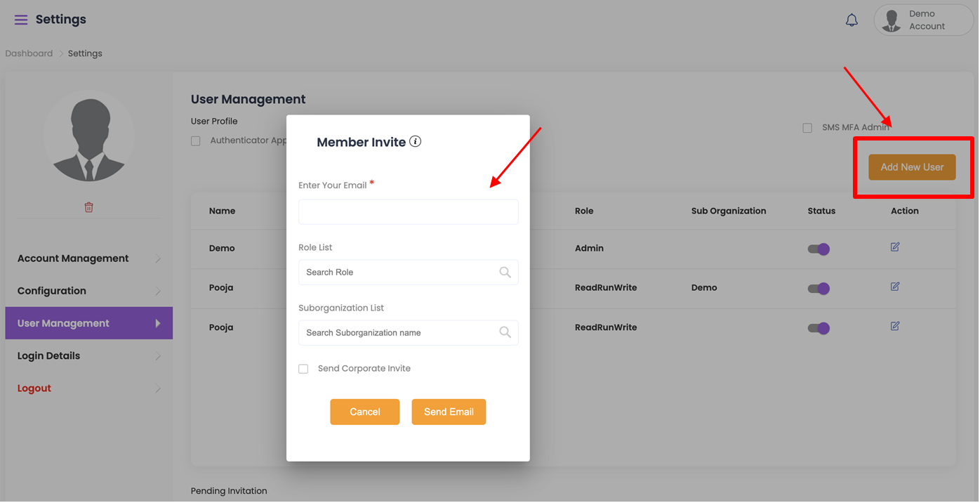Click edit icon for Pooja Demo suborganization row
Screen dimensions: 980x503
tap(895, 287)
